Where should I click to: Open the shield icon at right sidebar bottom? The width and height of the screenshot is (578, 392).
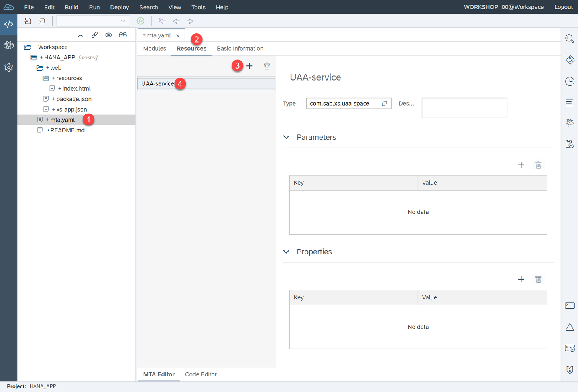[570, 370]
